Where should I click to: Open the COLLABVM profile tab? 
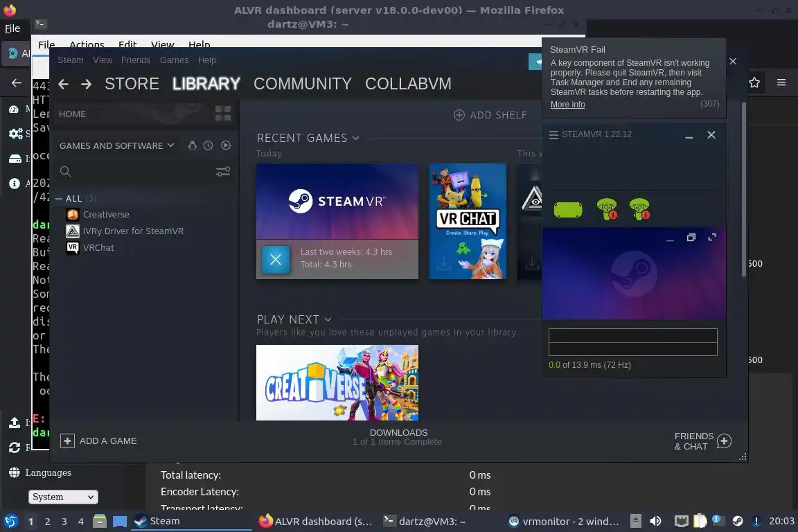tap(408, 84)
